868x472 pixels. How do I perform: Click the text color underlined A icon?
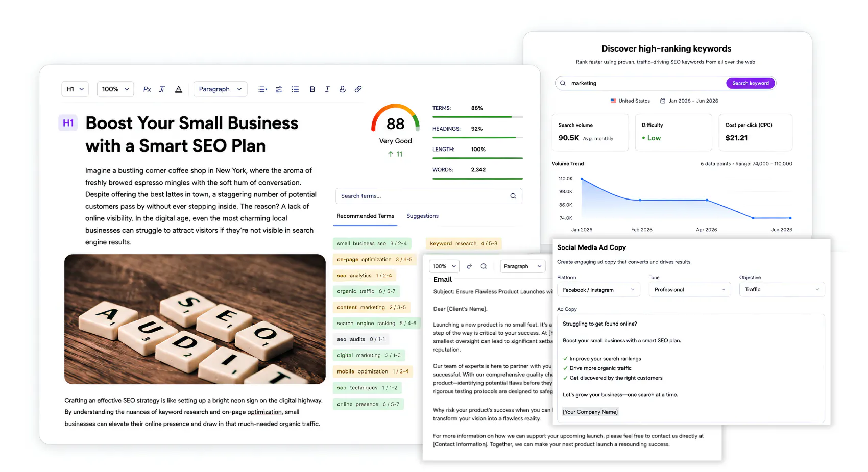(179, 89)
